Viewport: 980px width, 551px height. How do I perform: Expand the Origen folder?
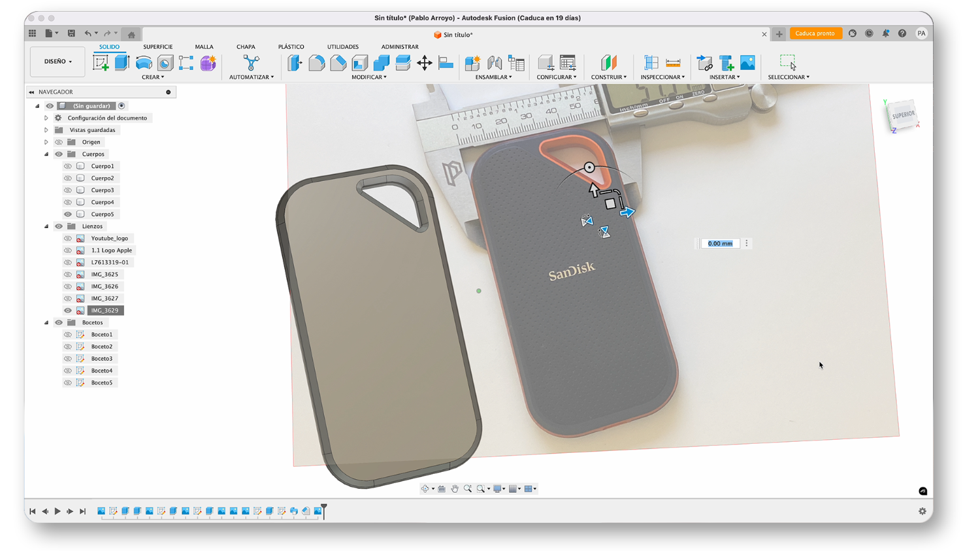46,142
